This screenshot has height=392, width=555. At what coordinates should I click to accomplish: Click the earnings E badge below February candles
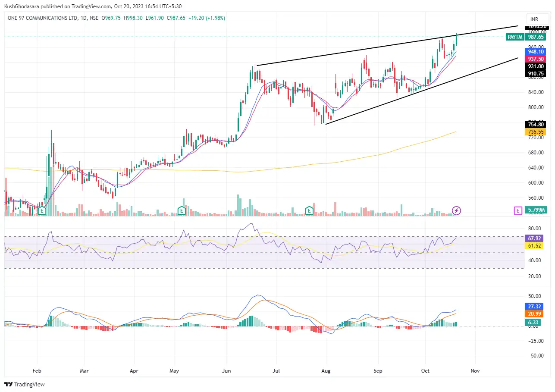pyautogui.click(x=42, y=211)
